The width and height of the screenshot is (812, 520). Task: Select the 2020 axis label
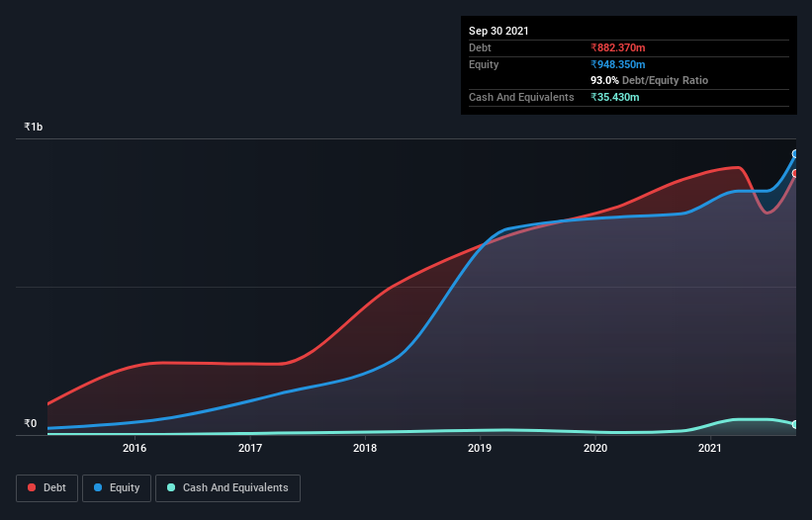(x=595, y=448)
